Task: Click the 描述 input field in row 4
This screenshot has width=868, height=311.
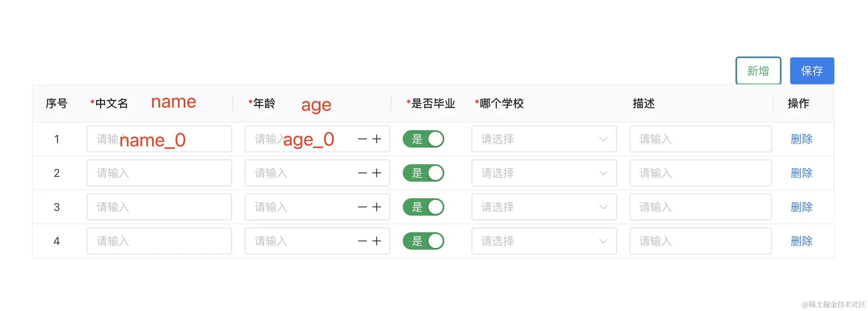Action: tap(700, 241)
